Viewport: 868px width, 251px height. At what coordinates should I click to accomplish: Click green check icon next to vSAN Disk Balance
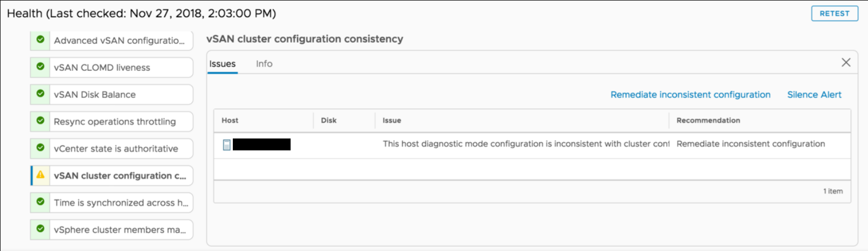pyautogui.click(x=41, y=94)
